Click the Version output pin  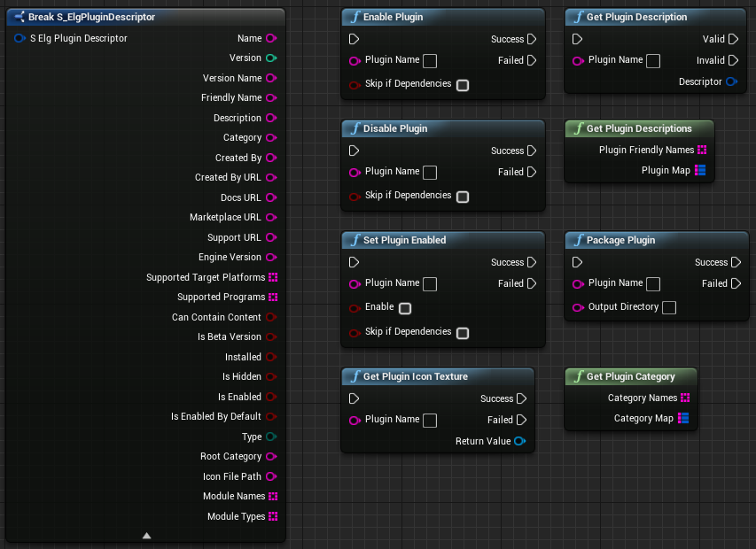click(x=270, y=58)
